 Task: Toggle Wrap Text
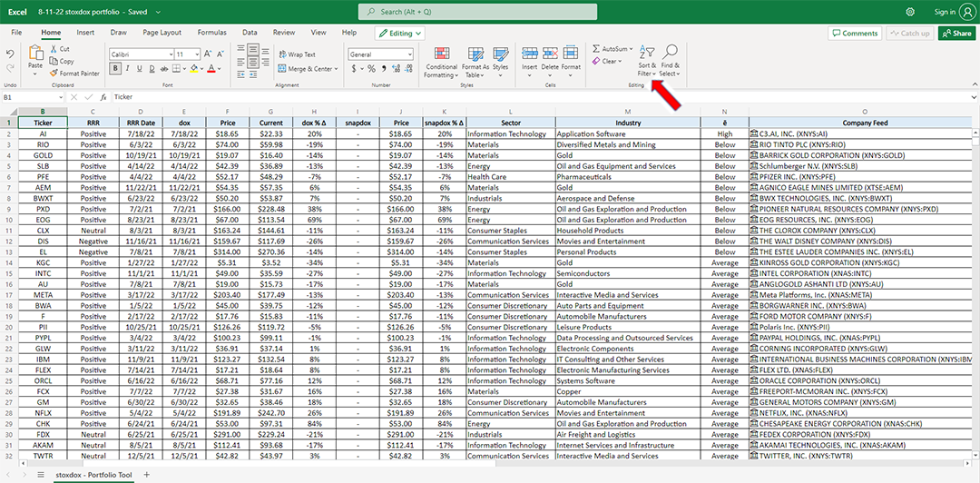pos(297,54)
